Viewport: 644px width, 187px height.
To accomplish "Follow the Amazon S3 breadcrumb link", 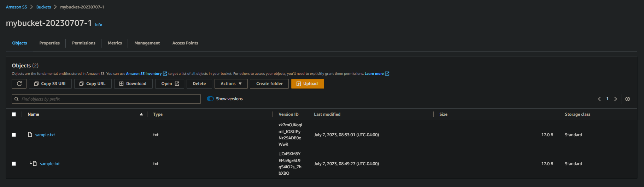I will pyautogui.click(x=16, y=7).
